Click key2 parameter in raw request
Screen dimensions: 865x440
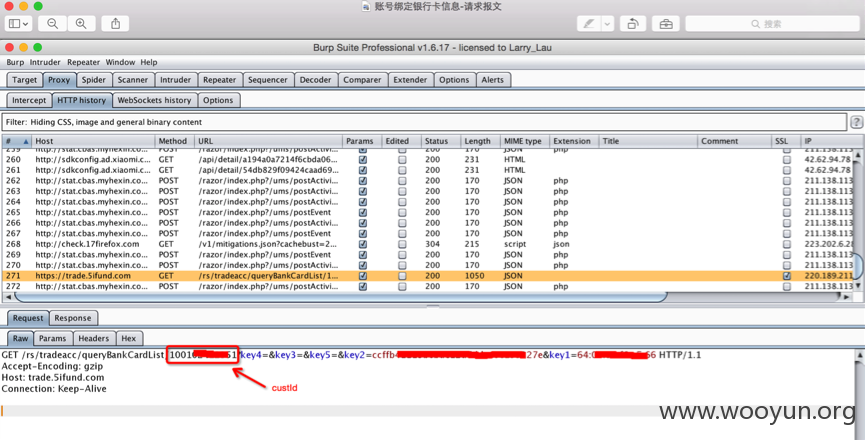point(354,355)
